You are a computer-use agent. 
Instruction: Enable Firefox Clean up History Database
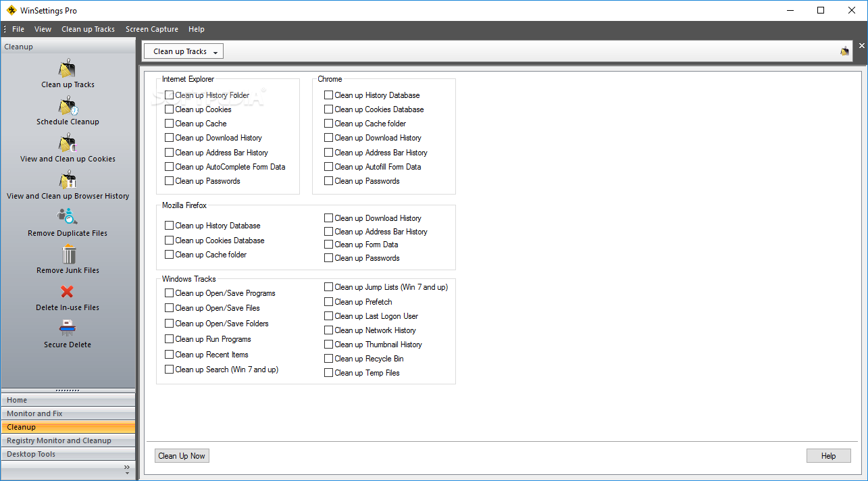(169, 226)
